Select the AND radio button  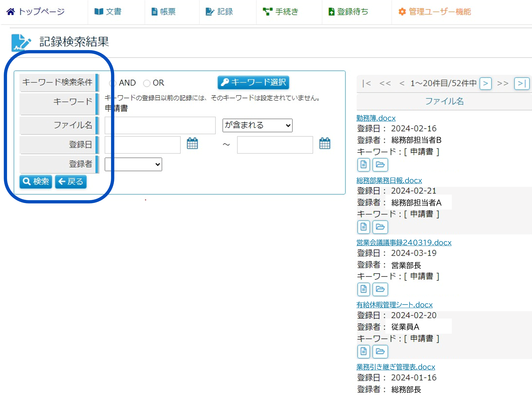click(x=113, y=83)
